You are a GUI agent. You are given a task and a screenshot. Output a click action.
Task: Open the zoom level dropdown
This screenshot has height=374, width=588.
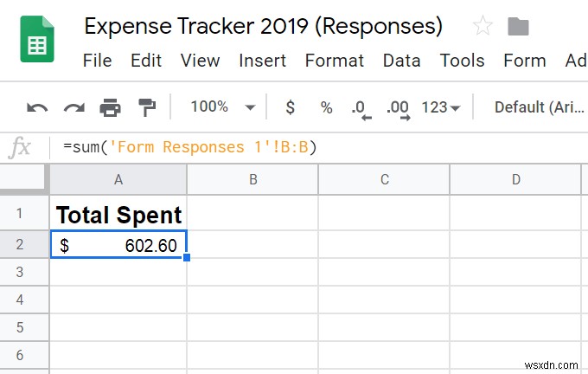click(x=222, y=107)
